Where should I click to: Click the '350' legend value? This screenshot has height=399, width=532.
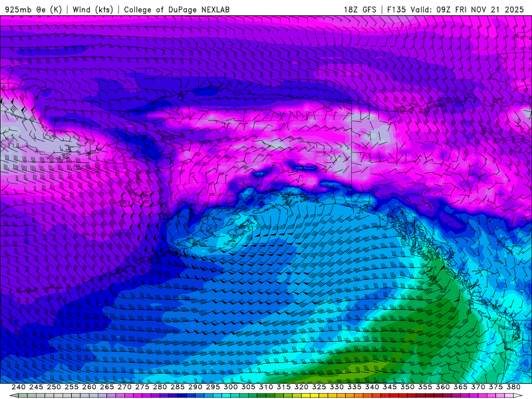[x=407, y=387]
